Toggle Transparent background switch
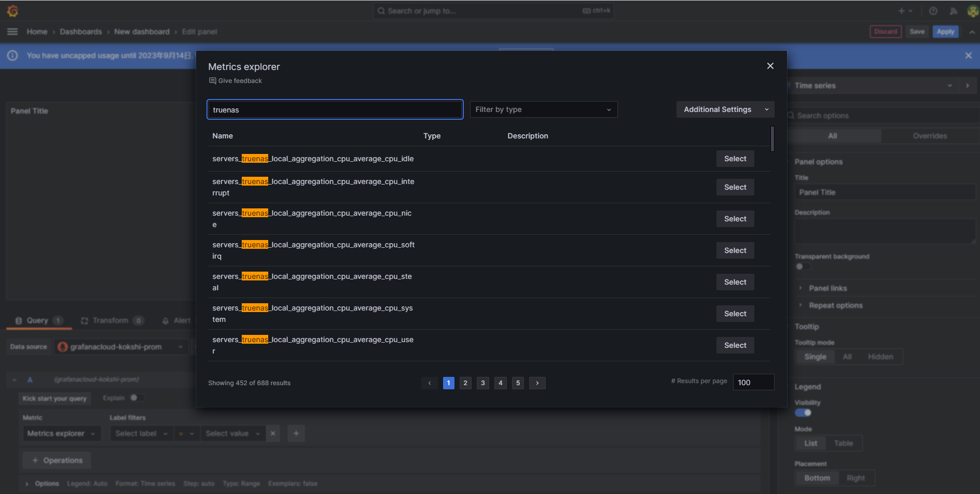The width and height of the screenshot is (980, 494). coord(803,266)
